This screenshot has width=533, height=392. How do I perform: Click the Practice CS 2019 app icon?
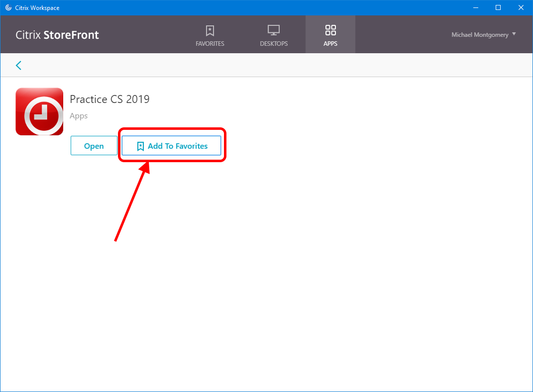click(x=39, y=111)
